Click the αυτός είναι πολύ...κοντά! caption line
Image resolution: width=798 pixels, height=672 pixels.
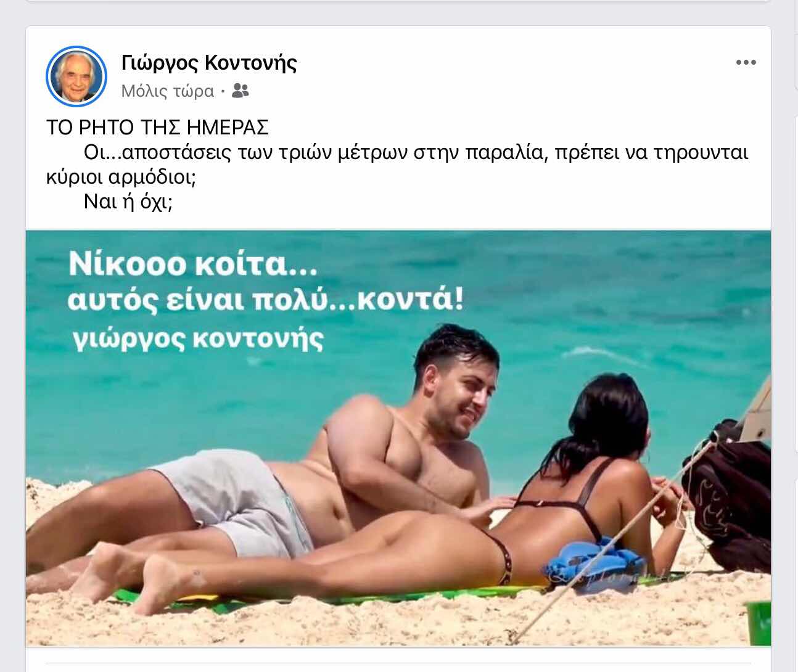coord(266,300)
